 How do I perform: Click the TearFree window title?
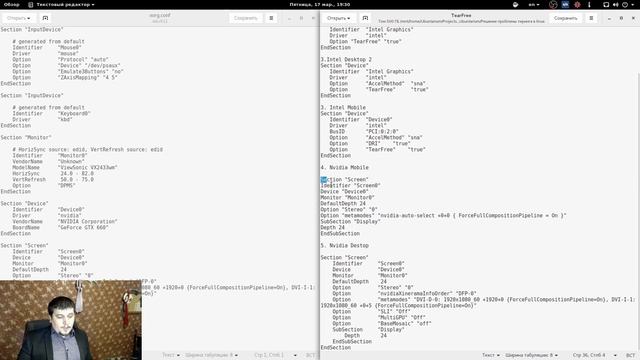click(x=461, y=16)
